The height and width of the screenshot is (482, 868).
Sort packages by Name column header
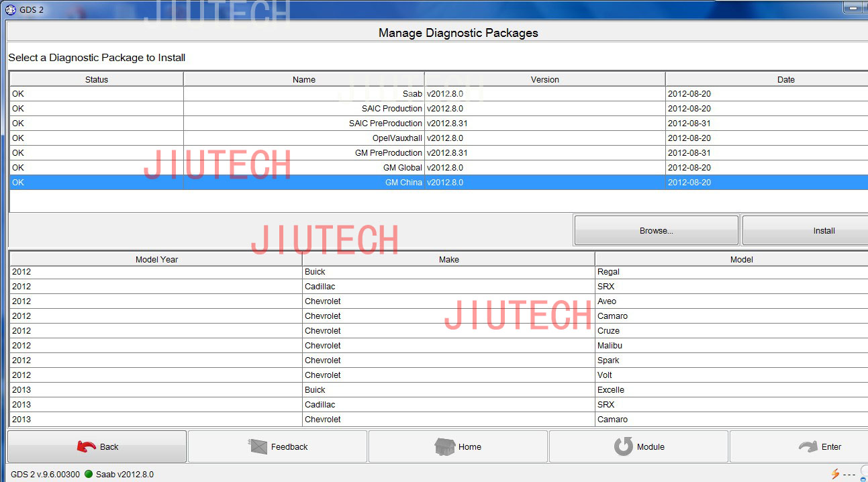point(303,79)
